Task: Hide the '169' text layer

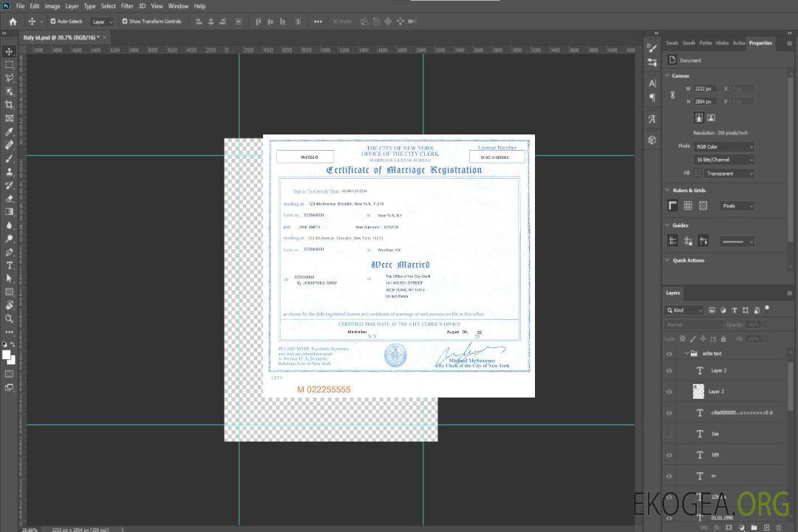Action: pos(669,455)
